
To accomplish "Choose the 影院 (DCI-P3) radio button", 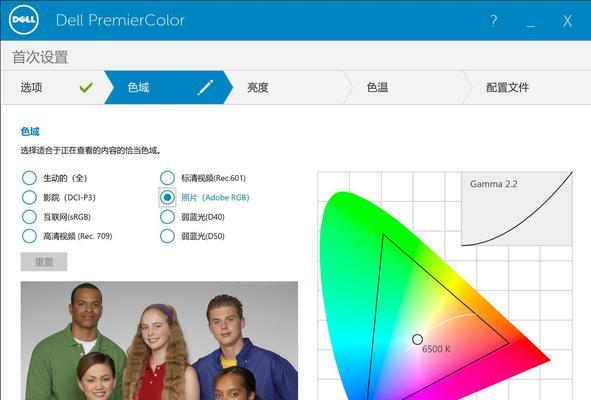I will [29, 197].
